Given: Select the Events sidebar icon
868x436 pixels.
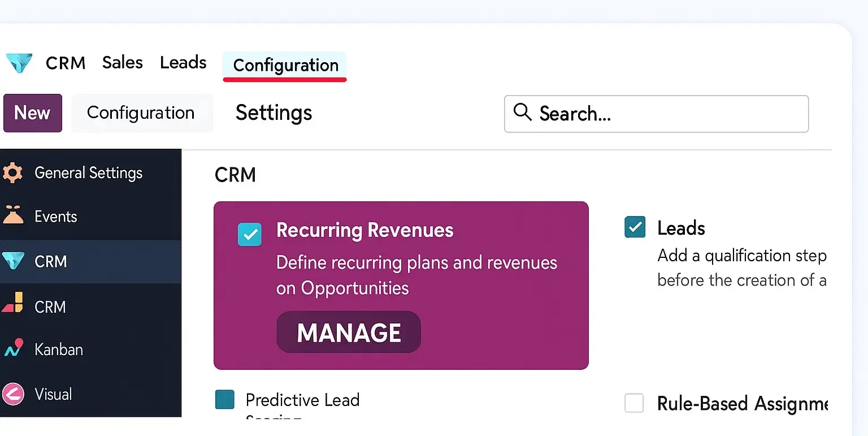Looking at the screenshot, I should (x=12, y=215).
